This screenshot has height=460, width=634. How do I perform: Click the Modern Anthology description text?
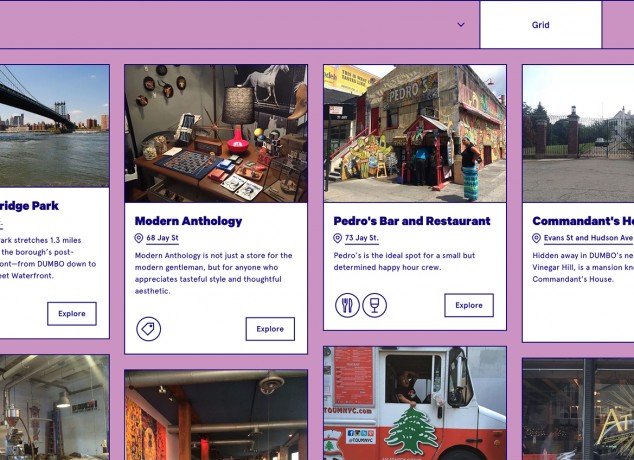point(213,273)
